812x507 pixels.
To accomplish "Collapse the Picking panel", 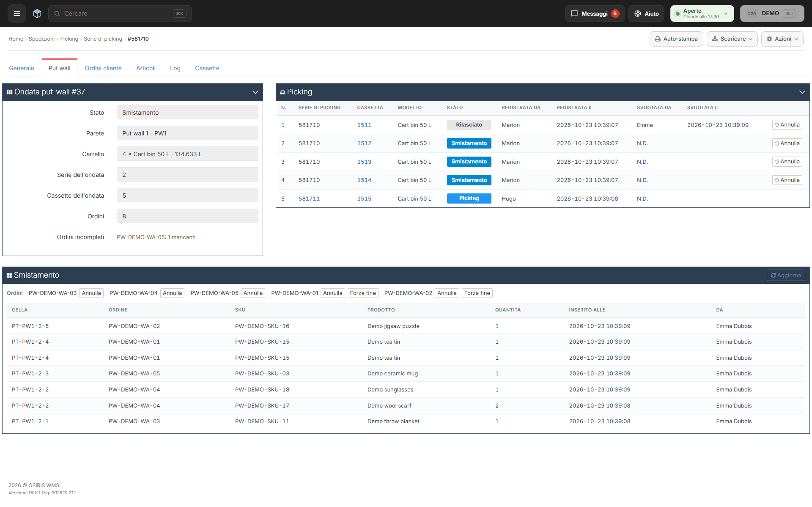I will click(802, 92).
